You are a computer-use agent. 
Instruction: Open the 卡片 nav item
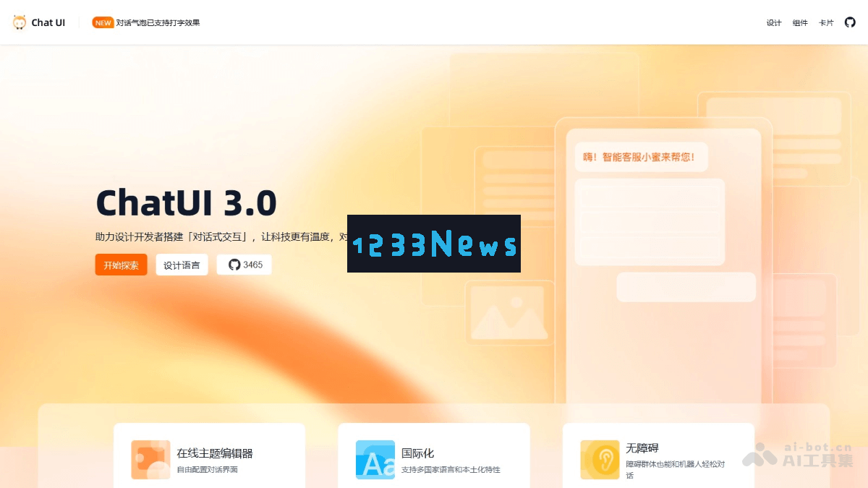tap(826, 23)
